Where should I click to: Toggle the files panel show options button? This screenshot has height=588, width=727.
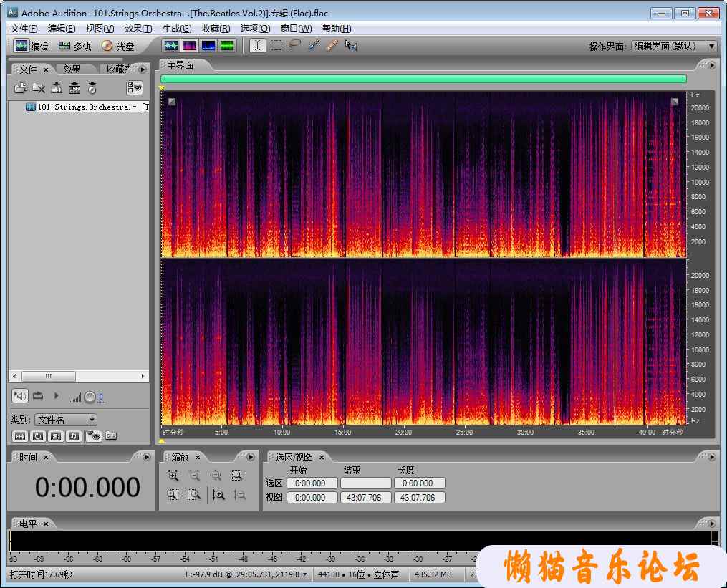point(135,87)
